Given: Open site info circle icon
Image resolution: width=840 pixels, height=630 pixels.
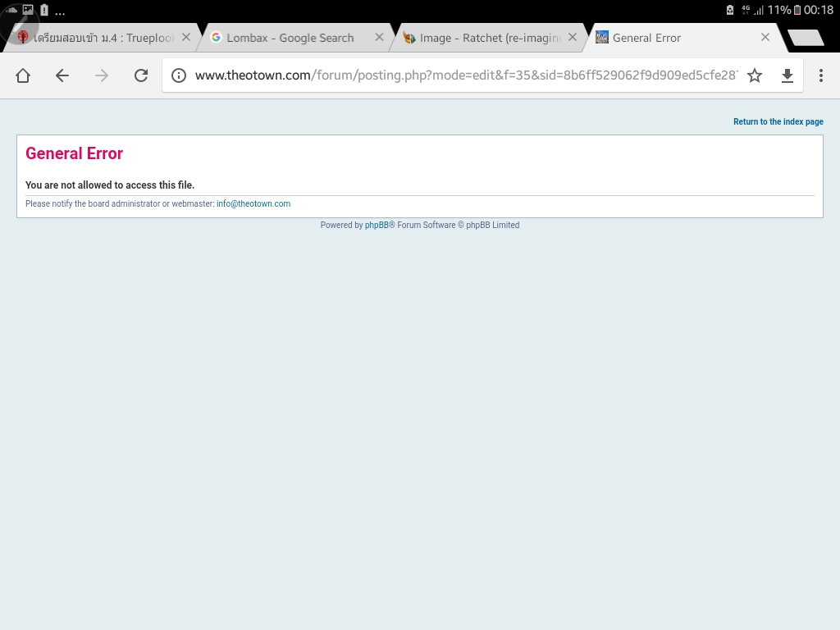Looking at the screenshot, I should coord(179,75).
